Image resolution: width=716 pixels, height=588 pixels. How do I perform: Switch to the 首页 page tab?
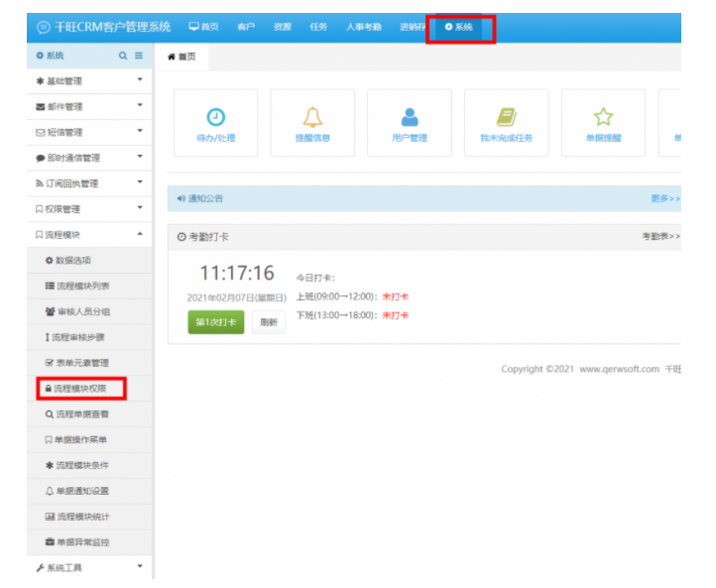click(181, 57)
